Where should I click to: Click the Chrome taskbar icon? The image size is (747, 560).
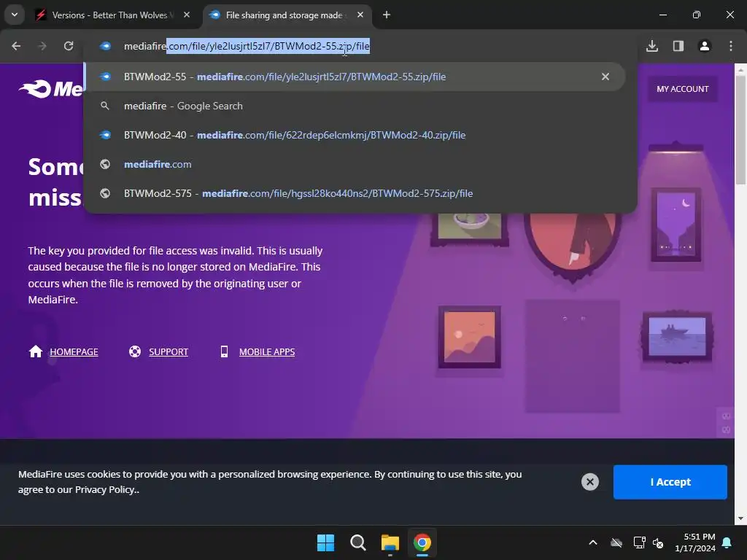422,542
